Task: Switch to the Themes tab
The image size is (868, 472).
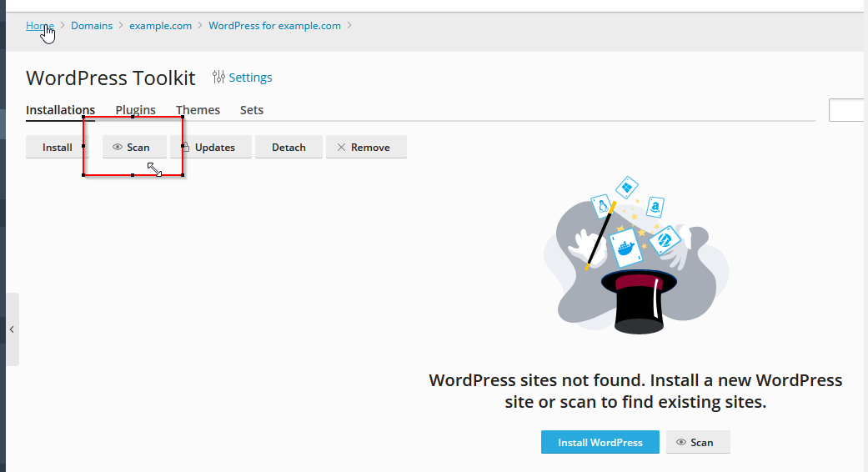Action: coord(198,110)
